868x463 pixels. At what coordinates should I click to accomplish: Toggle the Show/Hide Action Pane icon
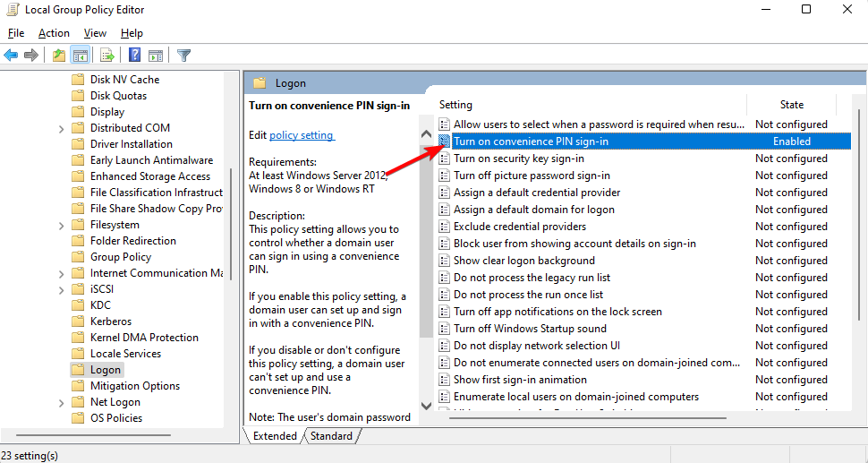click(156, 55)
